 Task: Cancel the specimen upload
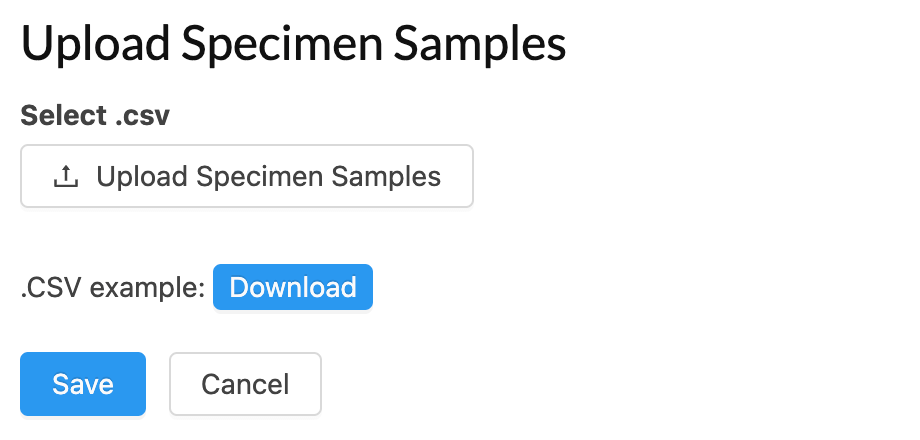click(x=245, y=384)
